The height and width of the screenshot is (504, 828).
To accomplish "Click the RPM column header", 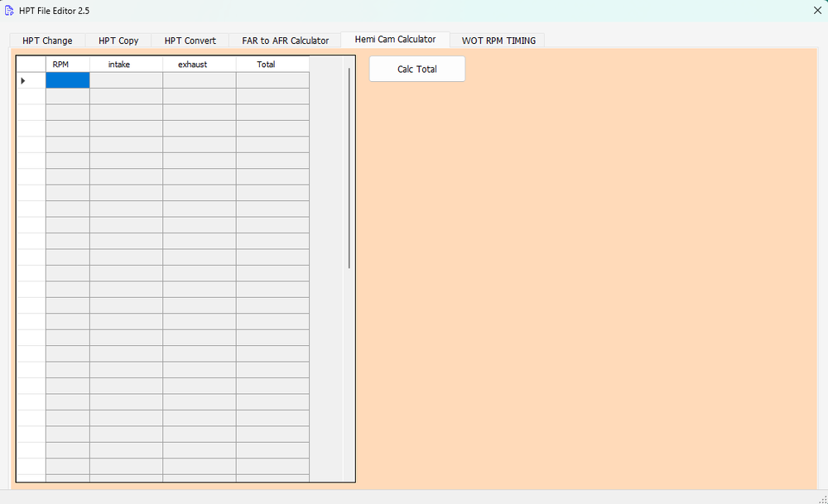I will [61, 64].
